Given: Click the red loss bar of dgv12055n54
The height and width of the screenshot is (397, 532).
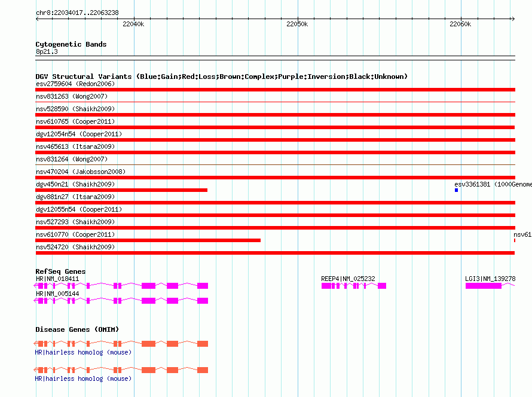Looking at the screenshot, I should click(x=275, y=215).
